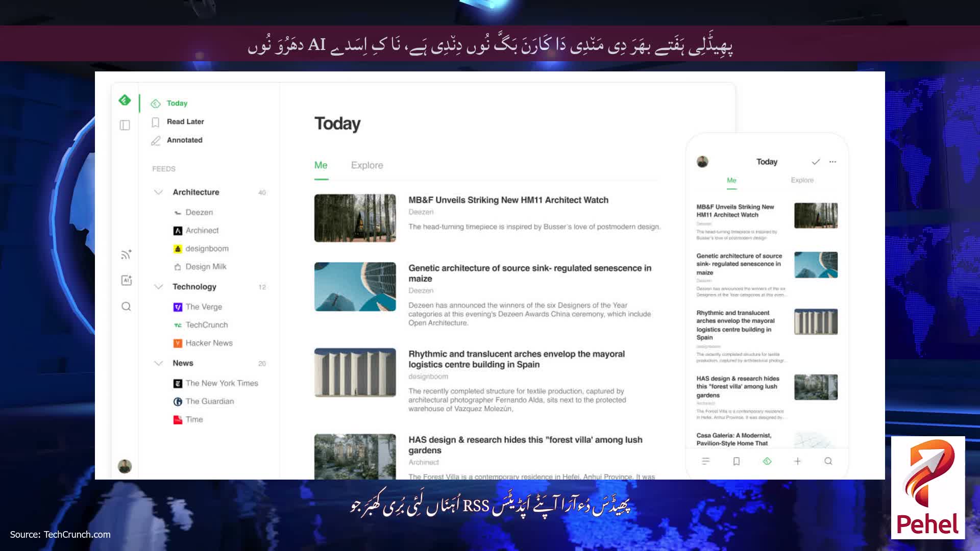Screen dimensions: 980x551
Task: Open The Guardian feed
Action: point(210,402)
